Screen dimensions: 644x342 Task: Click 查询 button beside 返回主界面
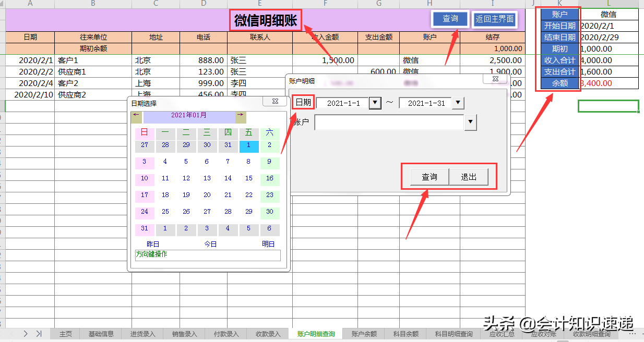450,19
